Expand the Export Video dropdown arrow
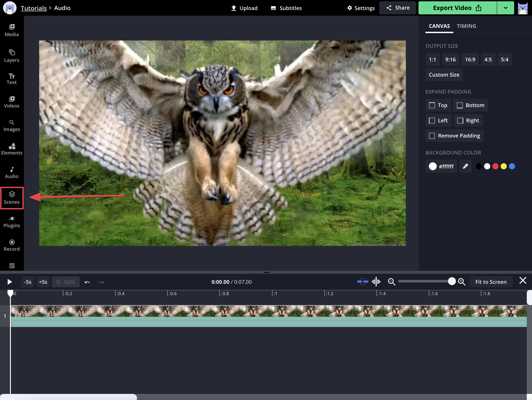 [x=505, y=8]
